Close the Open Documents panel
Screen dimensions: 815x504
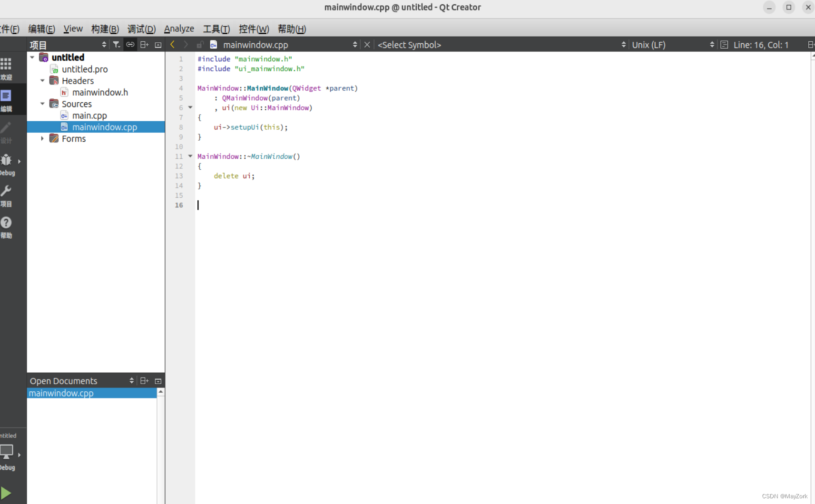158,381
